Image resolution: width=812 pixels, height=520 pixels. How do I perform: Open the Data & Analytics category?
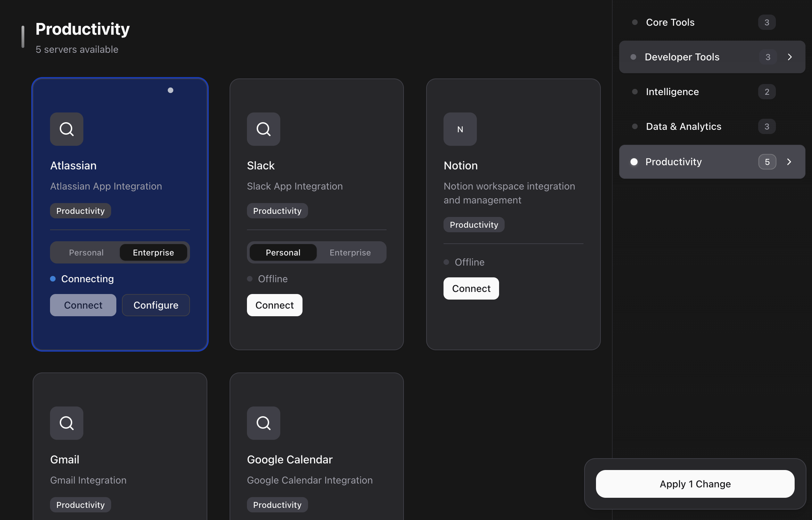tap(712, 126)
